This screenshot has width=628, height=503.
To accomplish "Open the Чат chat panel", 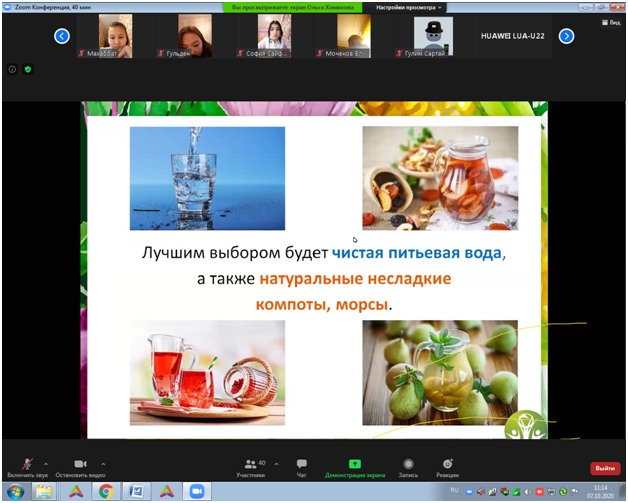I will 301,465.
